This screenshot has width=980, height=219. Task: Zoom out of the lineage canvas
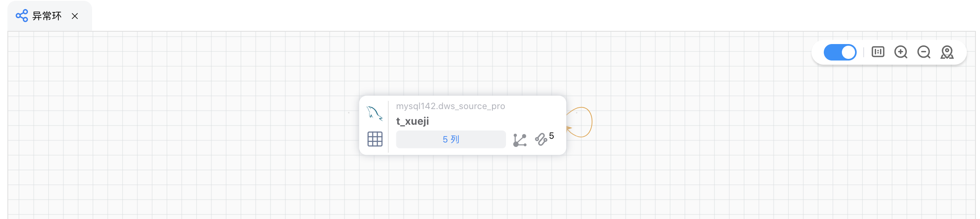coord(924,52)
